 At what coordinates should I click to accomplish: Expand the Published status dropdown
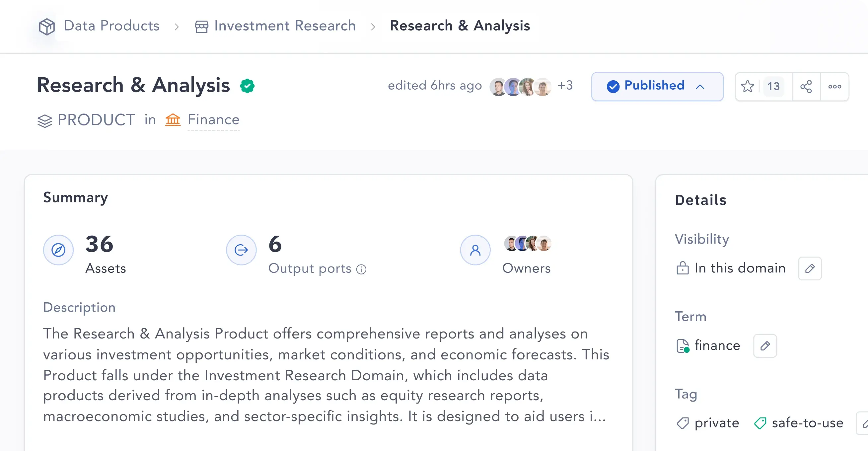point(657,86)
